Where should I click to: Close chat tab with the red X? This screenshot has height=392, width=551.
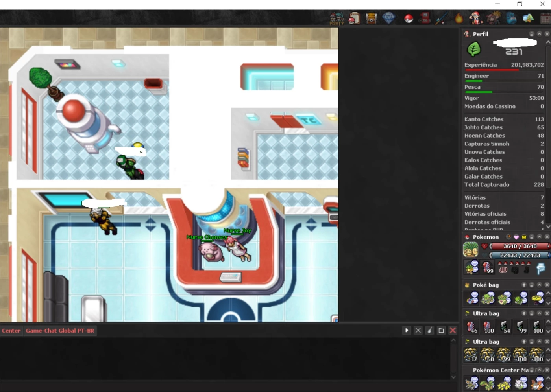tap(453, 330)
